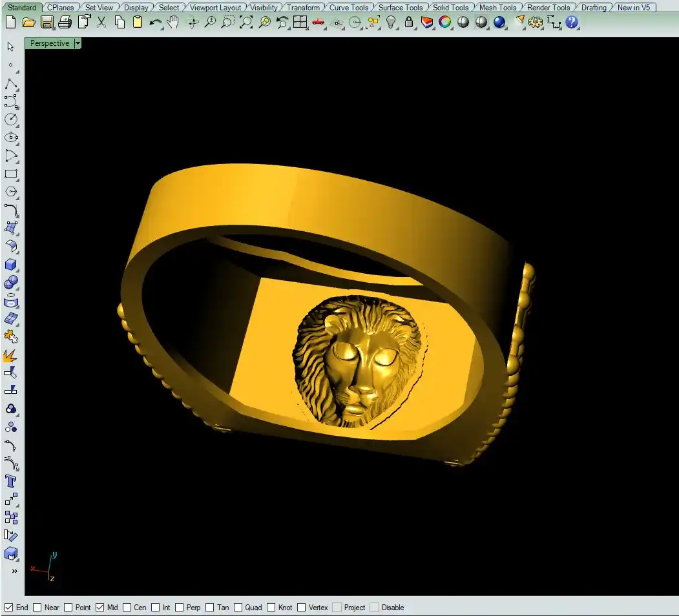Click the Save file icon
Screen dimensions: 679x616
47,23
